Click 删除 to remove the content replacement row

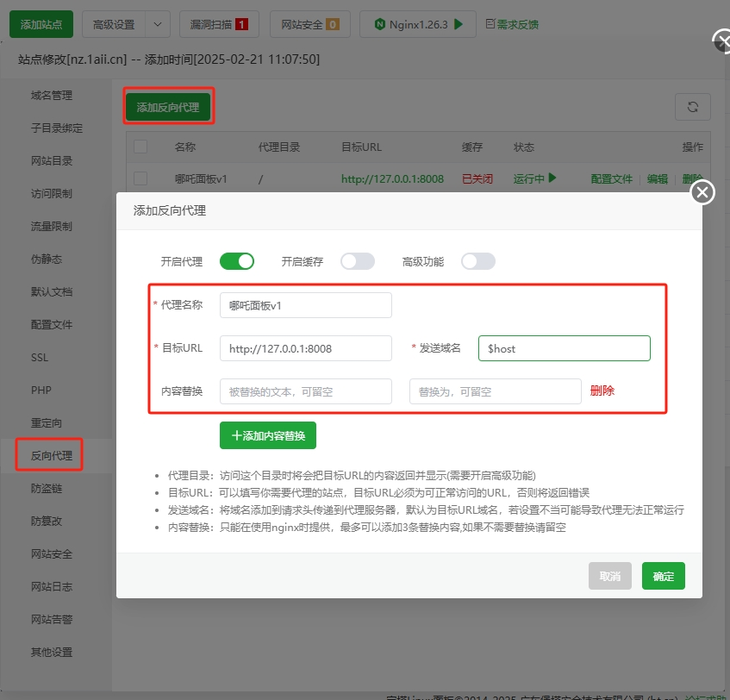click(x=602, y=391)
